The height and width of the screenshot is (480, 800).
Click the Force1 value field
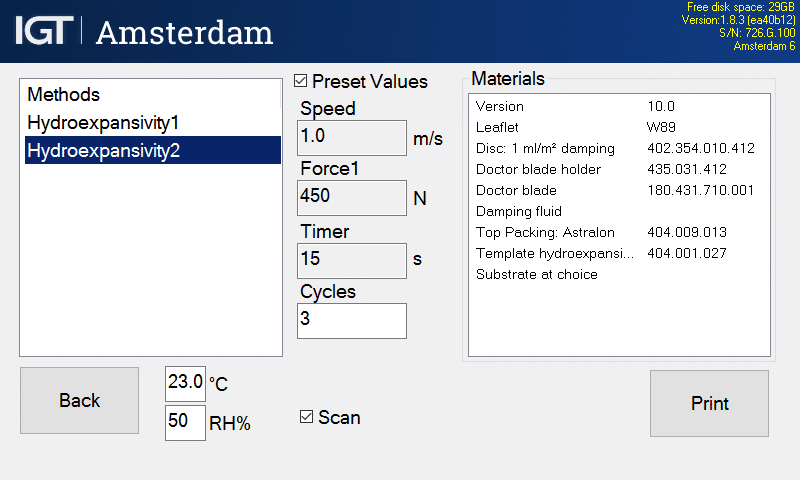(352, 198)
